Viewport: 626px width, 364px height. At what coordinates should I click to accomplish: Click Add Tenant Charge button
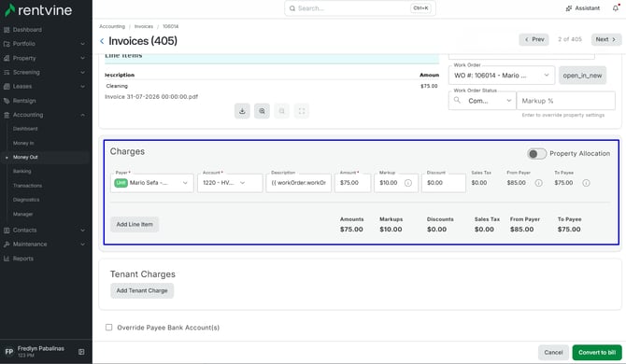(142, 290)
